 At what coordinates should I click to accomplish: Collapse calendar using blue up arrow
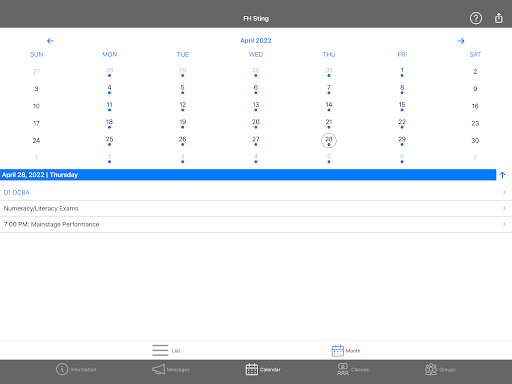click(503, 175)
